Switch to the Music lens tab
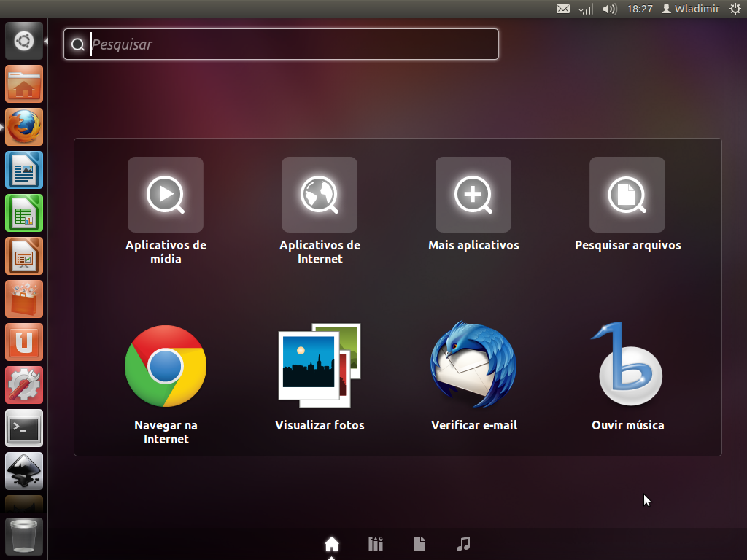747x560 pixels. [x=463, y=544]
